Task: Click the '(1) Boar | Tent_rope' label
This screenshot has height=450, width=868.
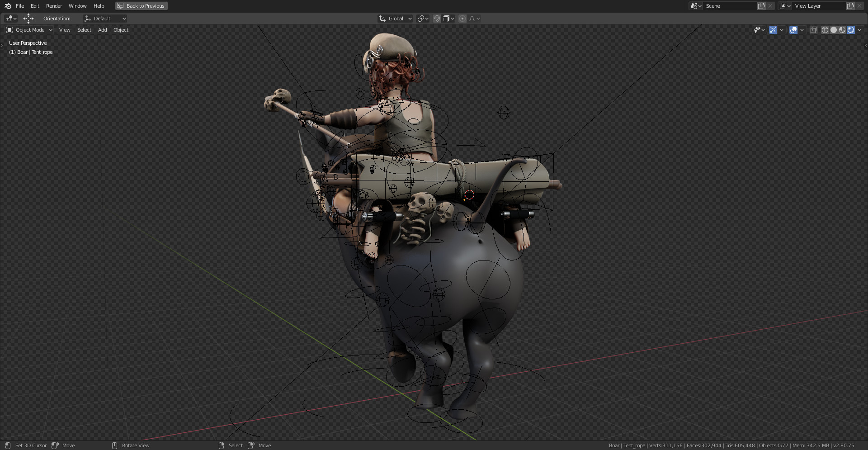Action: 31,52
